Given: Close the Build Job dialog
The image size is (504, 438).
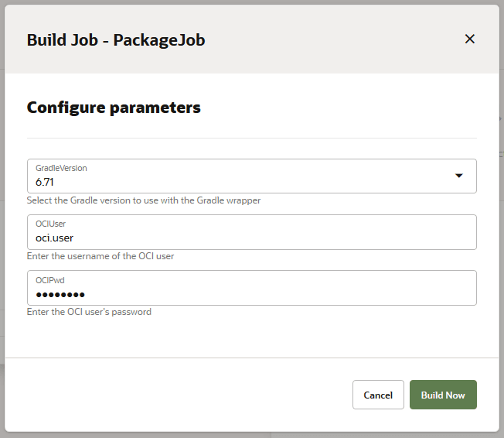Looking at the screenshot, I should 469,39.
